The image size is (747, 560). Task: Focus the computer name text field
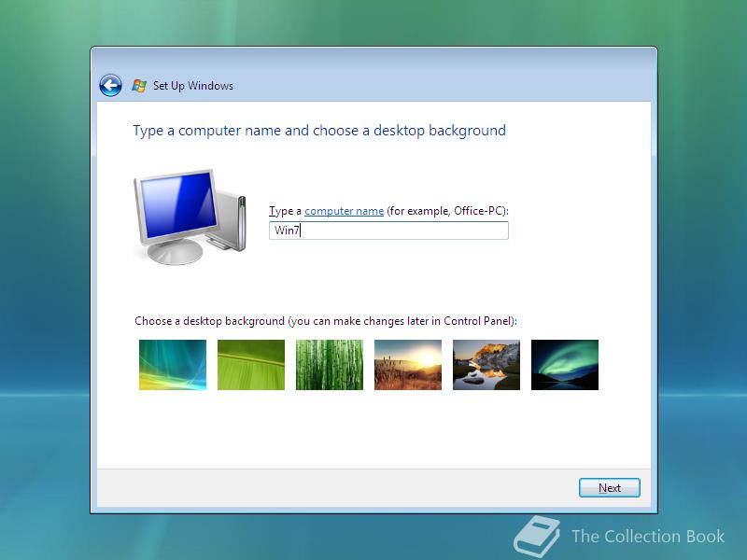(388, 231)
